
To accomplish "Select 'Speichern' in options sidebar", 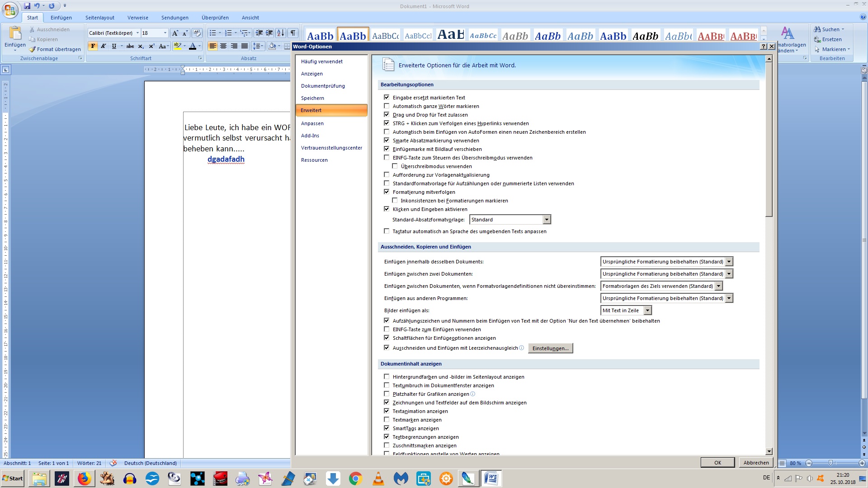I will coord(312,98).
